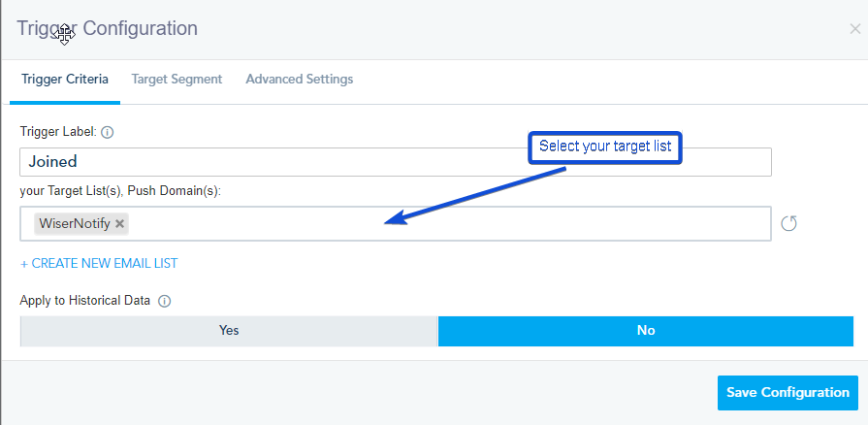868x425 pixels.
Task: Click the 'Apply to Historical Data' label
Action: 84,301
